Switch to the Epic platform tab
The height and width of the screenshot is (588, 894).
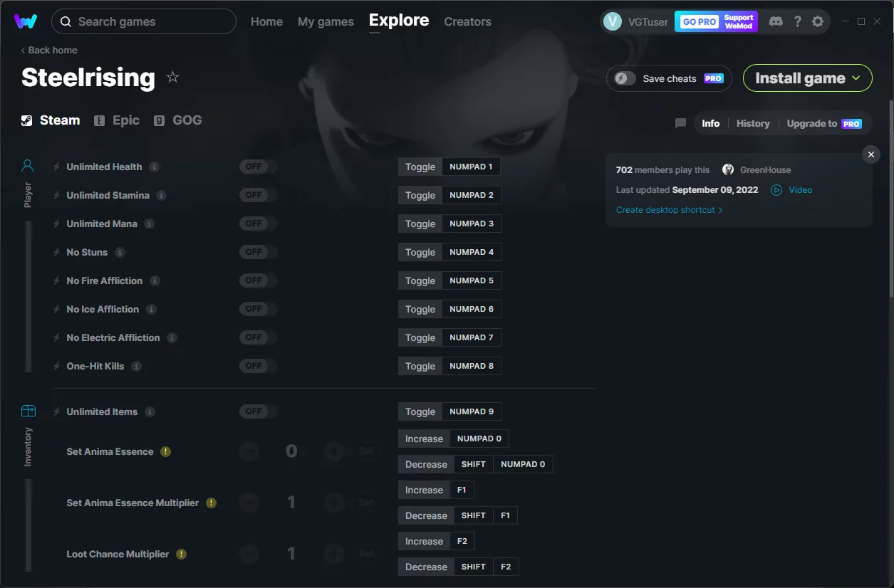(x=118, y=120)
